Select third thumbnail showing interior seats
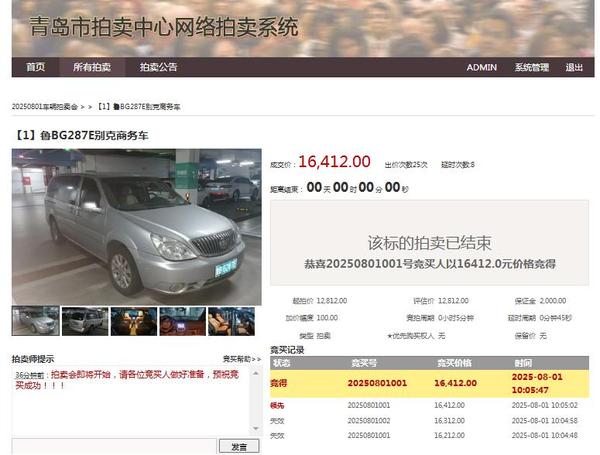The height and width of the screenshot is (455, 600). (134, 321)
